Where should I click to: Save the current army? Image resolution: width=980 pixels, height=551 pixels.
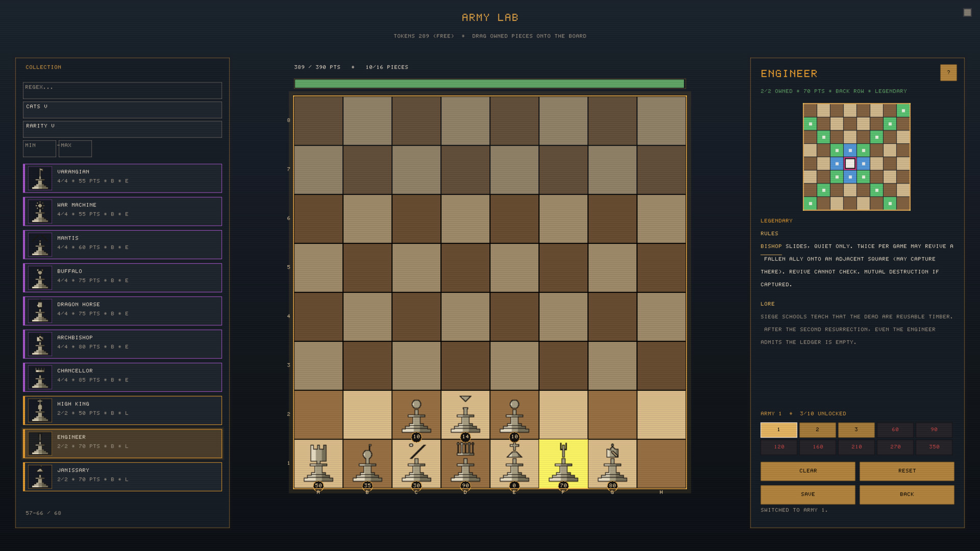click(807, 494)
